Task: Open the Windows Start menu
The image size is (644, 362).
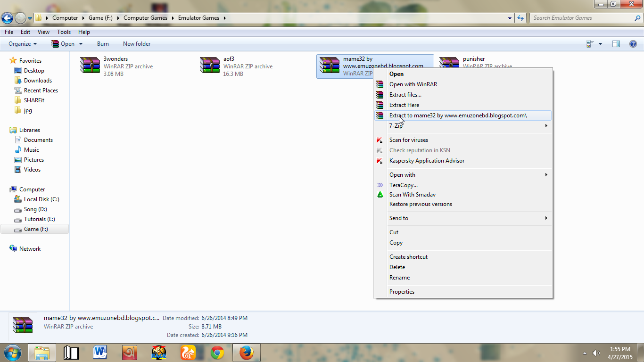Action: pyautogui.click(x=12, y=353)
